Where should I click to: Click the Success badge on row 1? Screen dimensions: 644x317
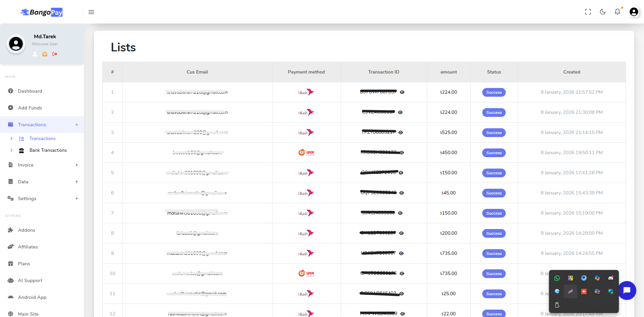click(x=494, y=92)
